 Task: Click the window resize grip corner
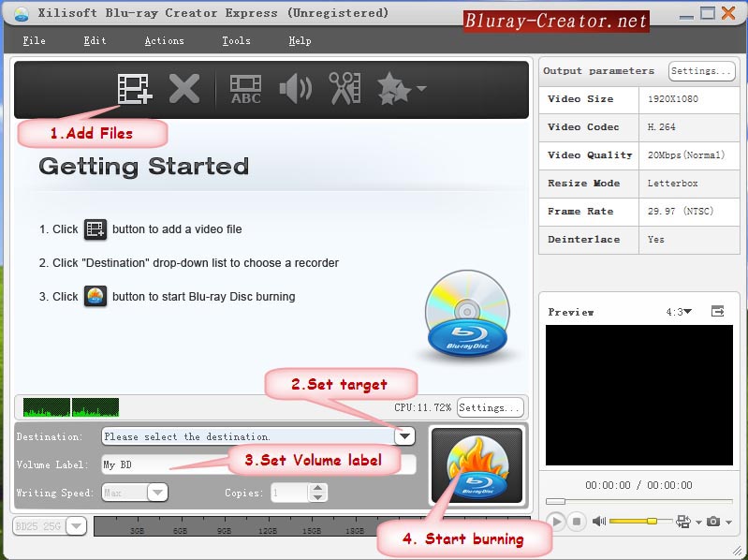tap(738, 551)
